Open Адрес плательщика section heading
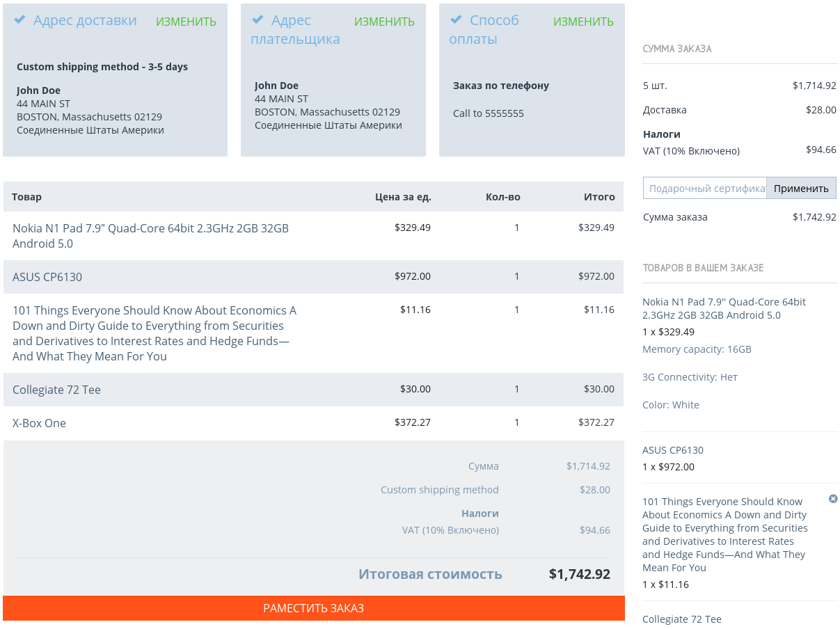 295,30
